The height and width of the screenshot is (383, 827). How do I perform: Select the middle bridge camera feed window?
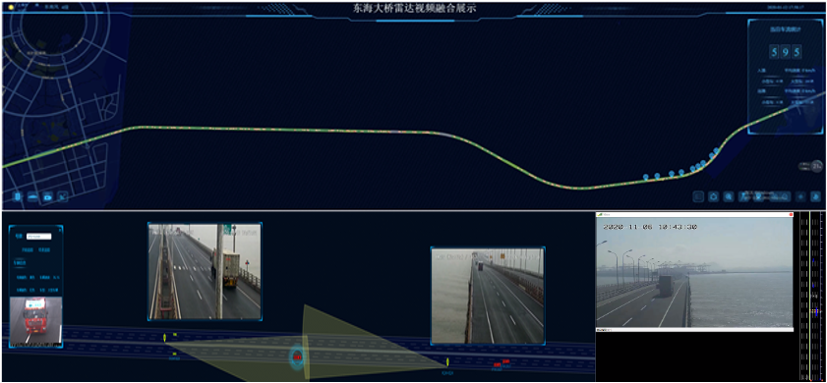[x=487, y=295]
